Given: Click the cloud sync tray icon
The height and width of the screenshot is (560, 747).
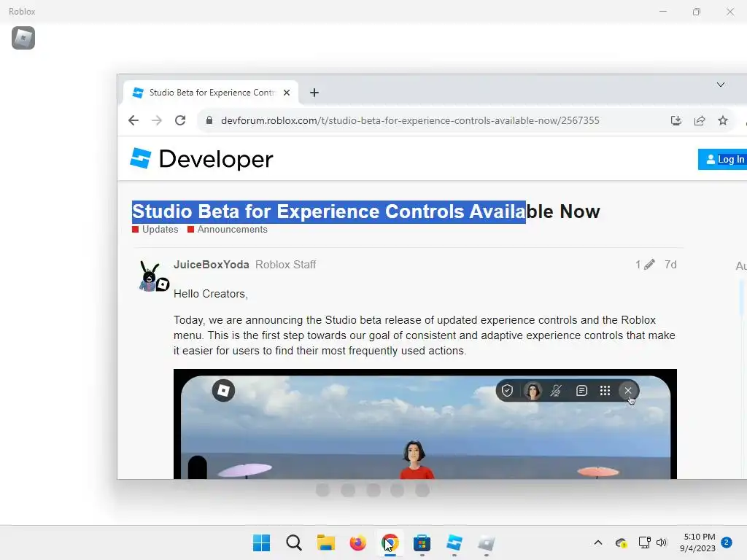Looking at the screenshot, I should coord(621,542).
